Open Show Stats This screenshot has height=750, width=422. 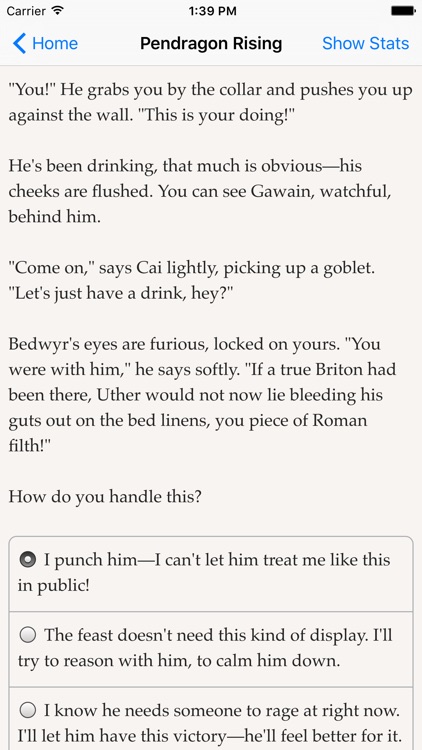(366, 44)
